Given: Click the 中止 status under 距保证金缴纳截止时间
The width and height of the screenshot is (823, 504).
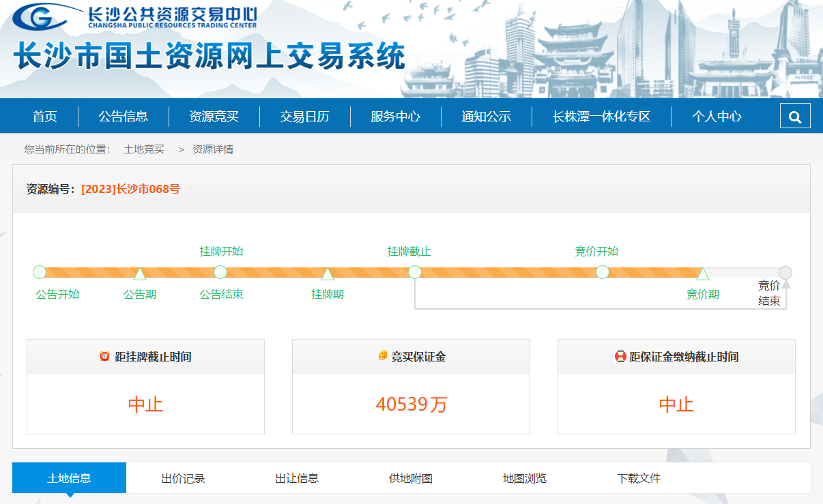Looking at the screenshot, I should [x=676, y=404].
